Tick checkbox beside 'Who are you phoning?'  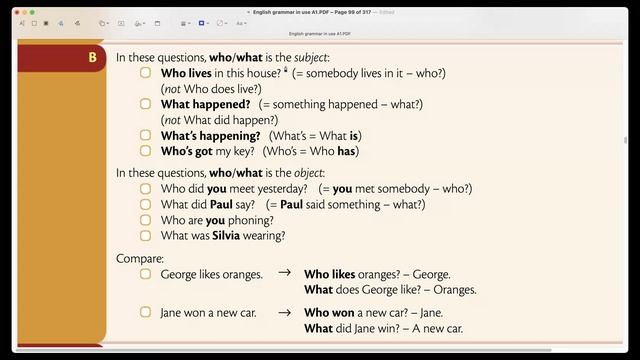(145, 220)
